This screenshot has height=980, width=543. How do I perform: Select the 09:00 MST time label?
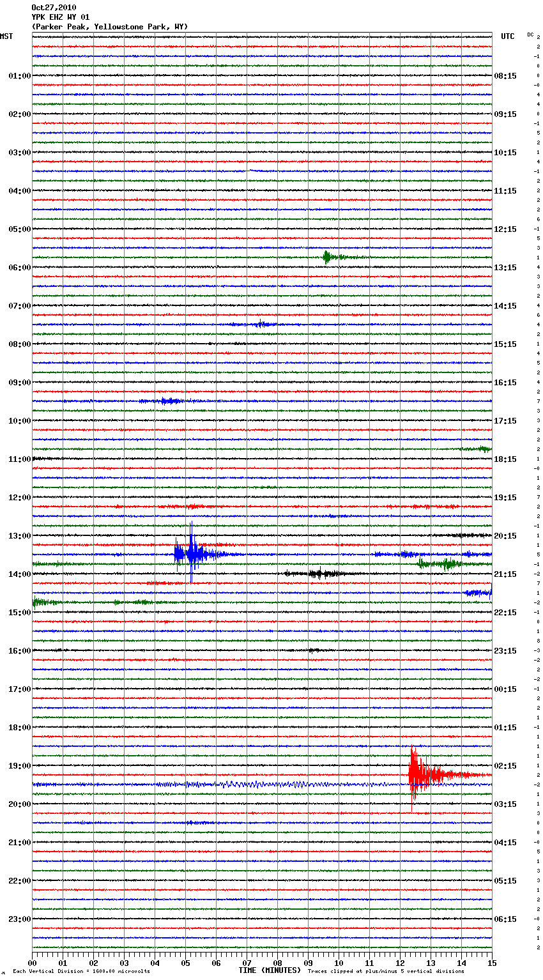19,383
